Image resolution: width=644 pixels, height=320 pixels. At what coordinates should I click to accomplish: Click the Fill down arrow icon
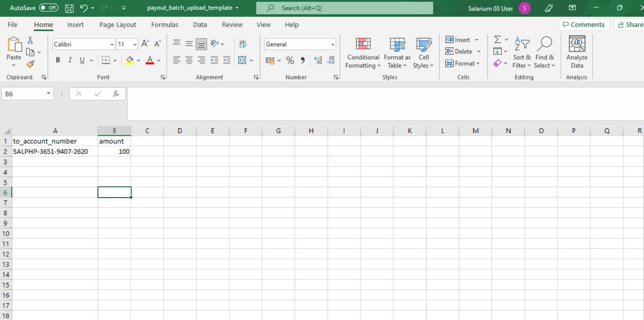(x=498, y=51)
